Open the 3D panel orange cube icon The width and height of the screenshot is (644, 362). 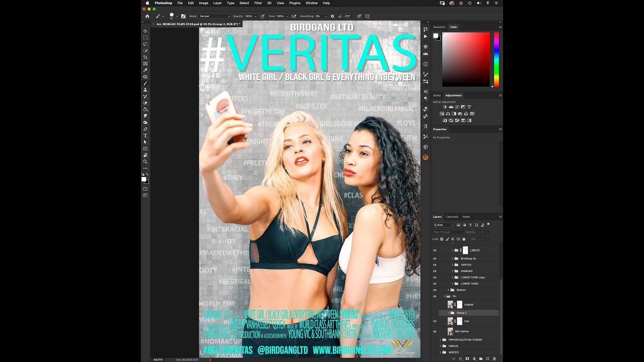pyautogui.click(x=426, y=157)
